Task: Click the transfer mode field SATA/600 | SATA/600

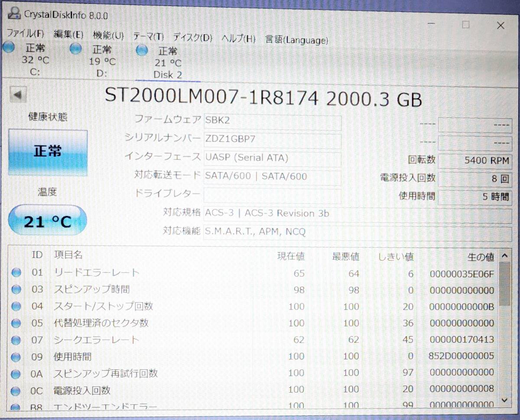Action: pyautogui.click(x=272, y=177)
